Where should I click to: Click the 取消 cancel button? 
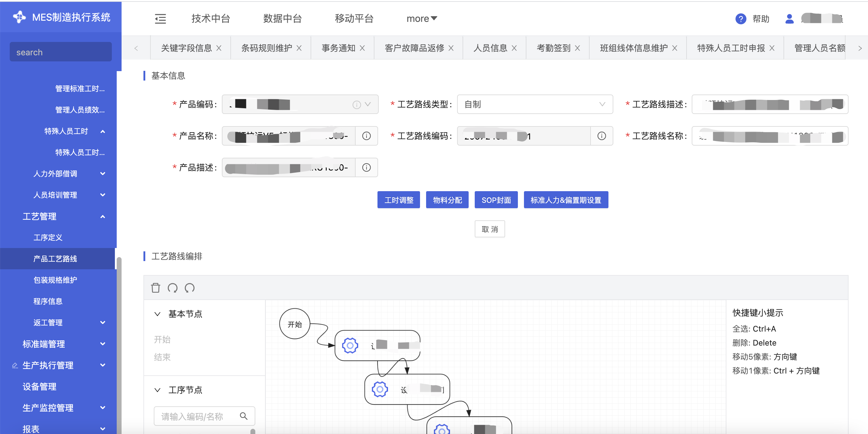tap(489, 229)
